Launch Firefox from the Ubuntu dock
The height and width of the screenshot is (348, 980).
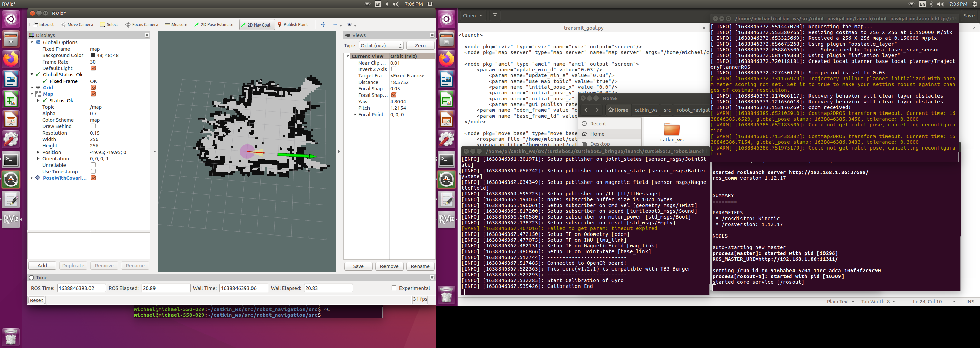(11, 59)
